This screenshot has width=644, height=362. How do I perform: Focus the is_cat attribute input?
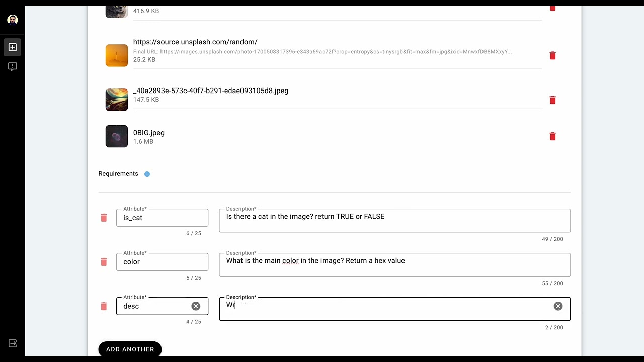(162, 218)
